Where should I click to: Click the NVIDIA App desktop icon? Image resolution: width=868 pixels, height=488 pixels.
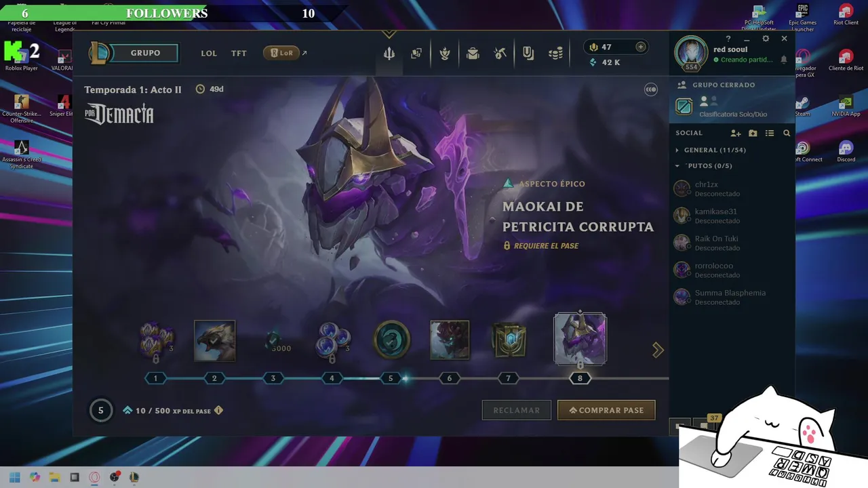point(846,106)
